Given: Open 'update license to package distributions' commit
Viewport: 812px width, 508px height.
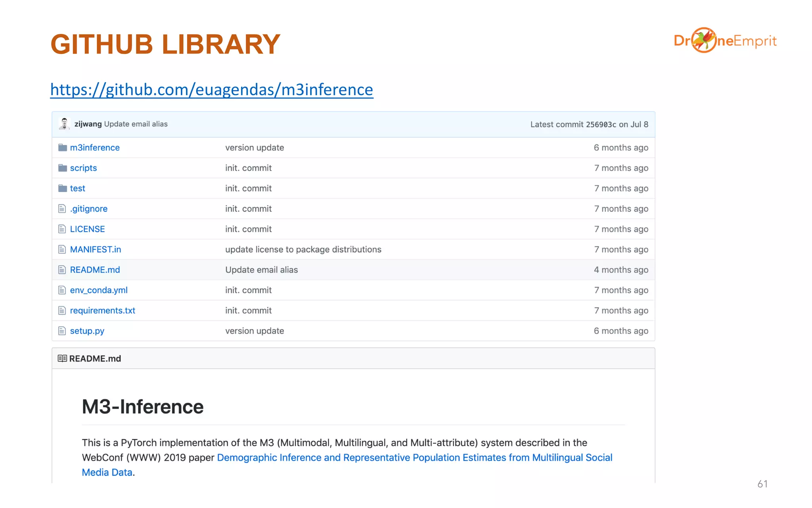Looking at the screenshot, I should (303, 249).
